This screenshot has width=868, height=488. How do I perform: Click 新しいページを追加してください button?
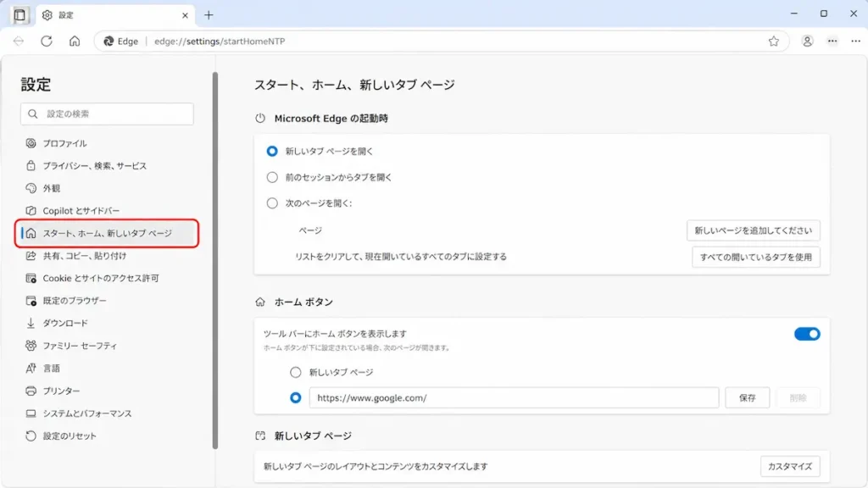754,230
